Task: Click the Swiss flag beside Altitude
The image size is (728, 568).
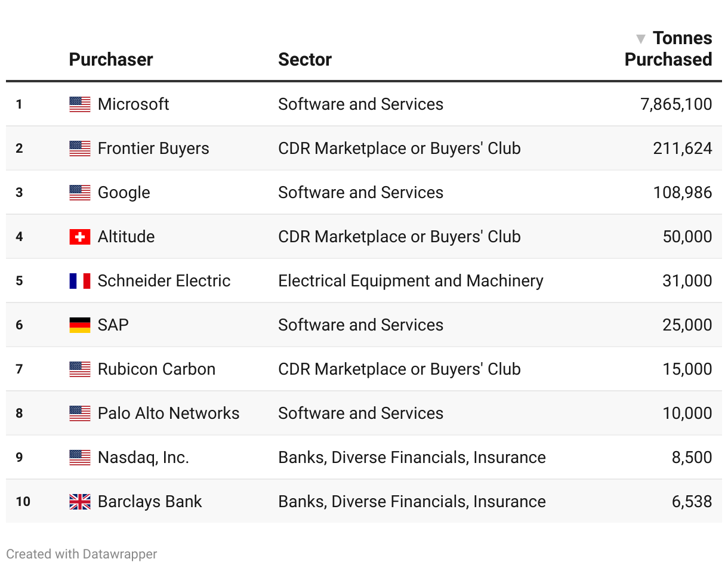Action: pyautogui.click(x=80, y=237)
